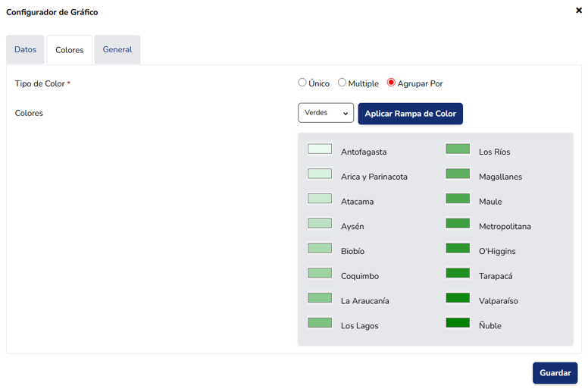The height and width of the screenshot is (389, 588).
Task: Change the Ñuble dark green swatch
Action: pyautogui.click(x=458, y=323)
